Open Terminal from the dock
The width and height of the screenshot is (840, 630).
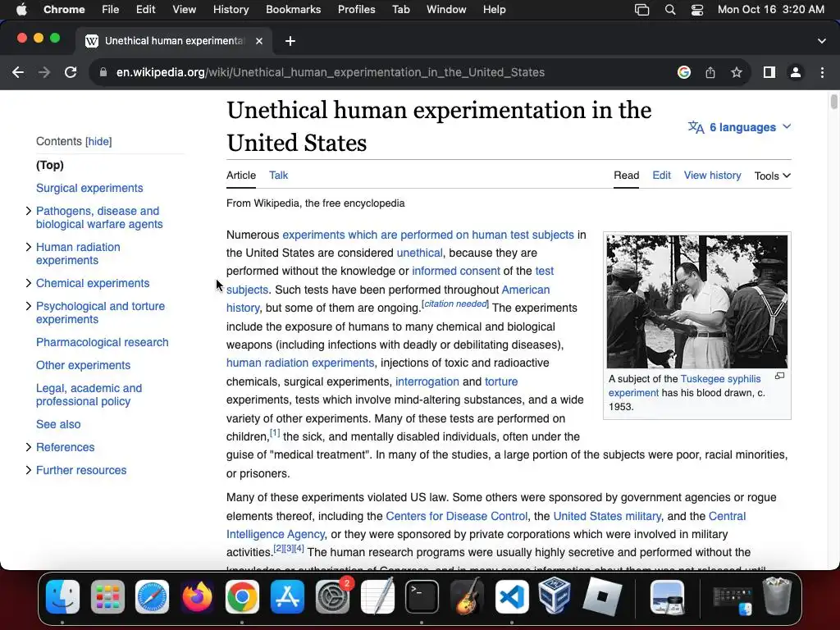pos(422,596)
